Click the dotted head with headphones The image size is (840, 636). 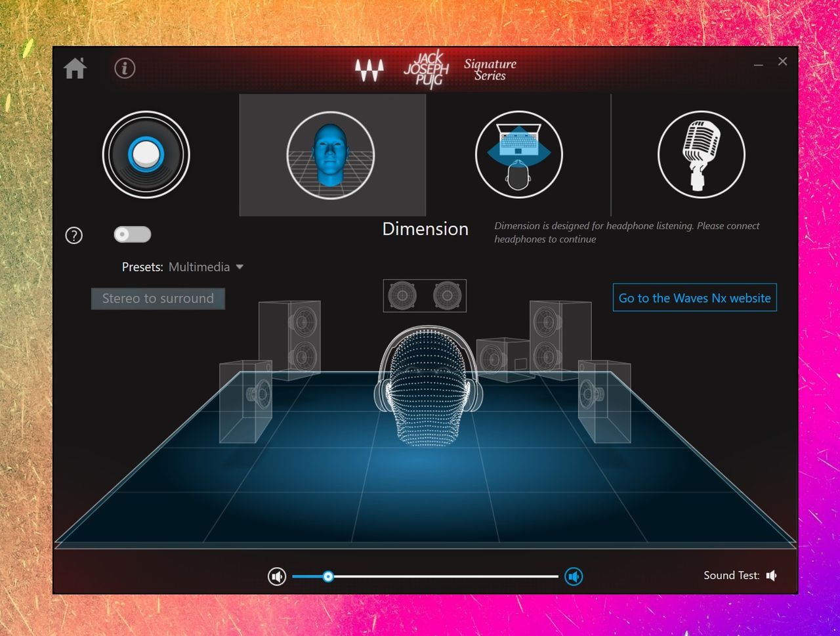pos(429,387)
